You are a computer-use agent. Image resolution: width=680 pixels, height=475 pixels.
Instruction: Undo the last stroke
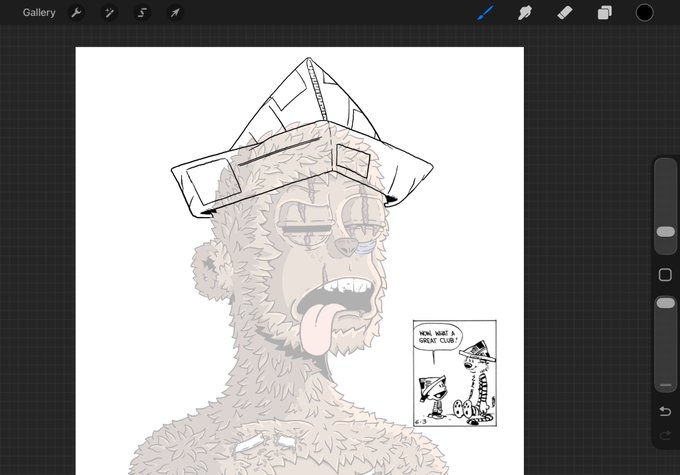coord(665,410)
